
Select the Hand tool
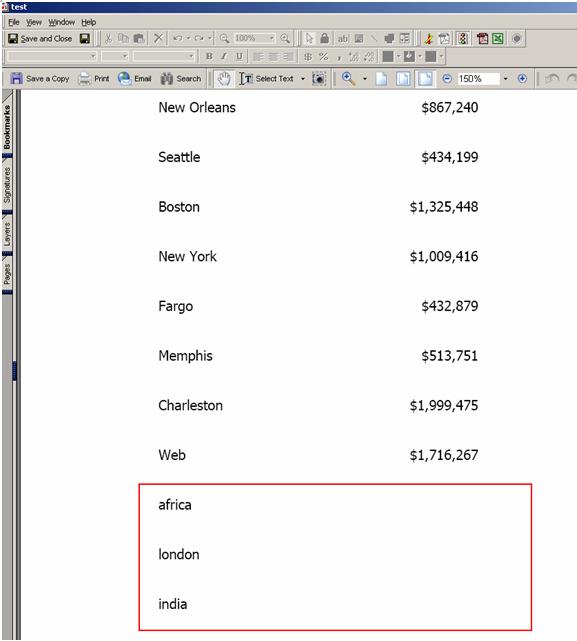point(224,78)
